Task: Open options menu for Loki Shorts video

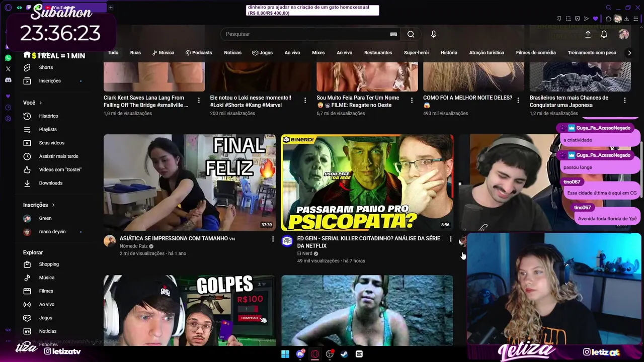Action: (x=305, y=101)
